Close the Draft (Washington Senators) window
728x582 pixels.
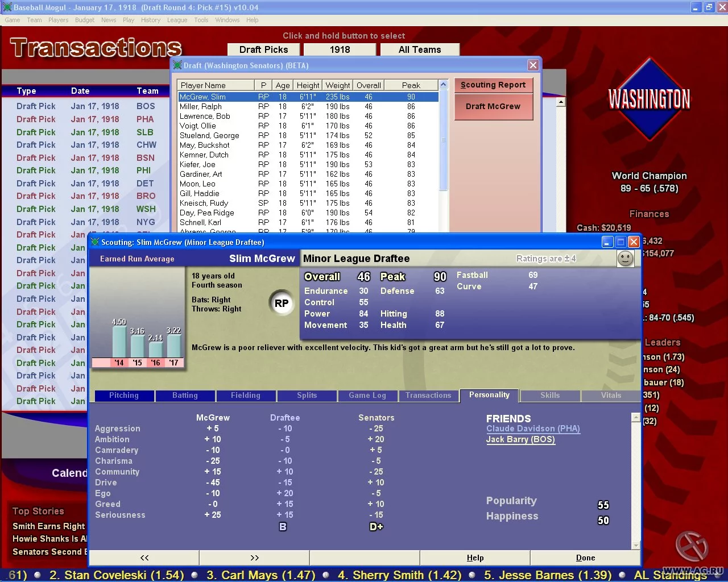[x=533, y=65]
